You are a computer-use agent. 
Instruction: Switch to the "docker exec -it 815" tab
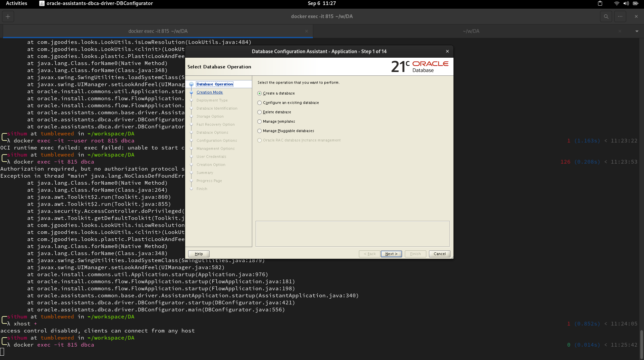(x=158, y=31)
